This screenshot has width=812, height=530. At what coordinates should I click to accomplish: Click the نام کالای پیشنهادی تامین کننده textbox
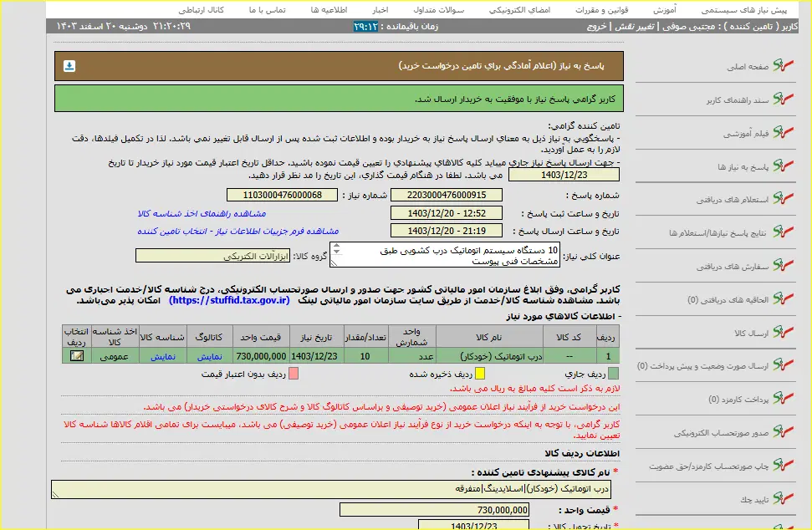[x=331, y=489]
